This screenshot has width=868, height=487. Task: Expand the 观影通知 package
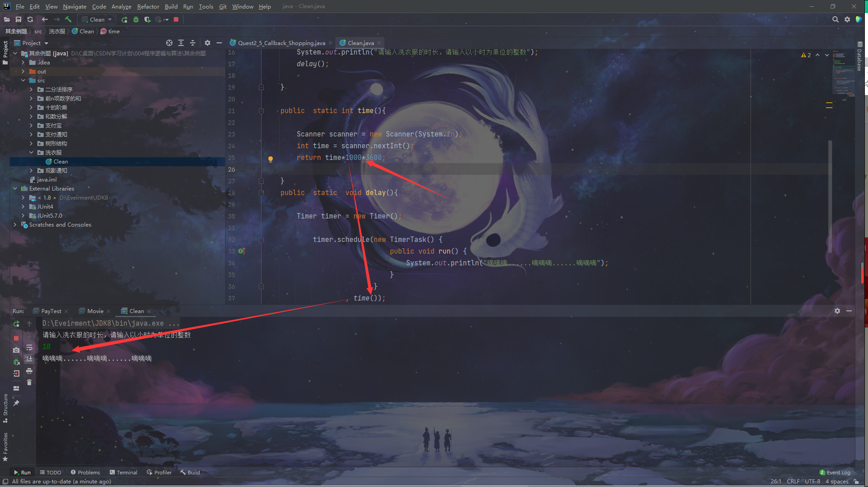[x=32, y=170]
